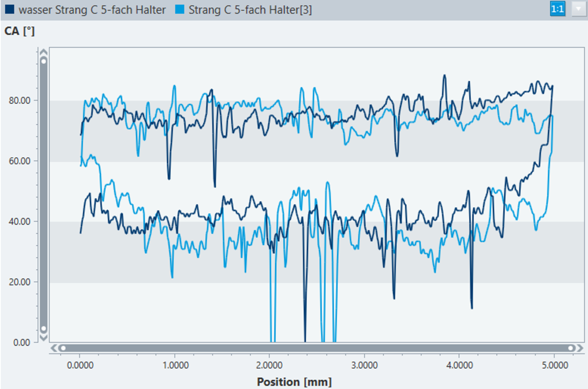Image resolution: width=588 pixels, height=389 pixels.
Task: Click the down chevron on vertical zoom bar
Action: point(43,338)
